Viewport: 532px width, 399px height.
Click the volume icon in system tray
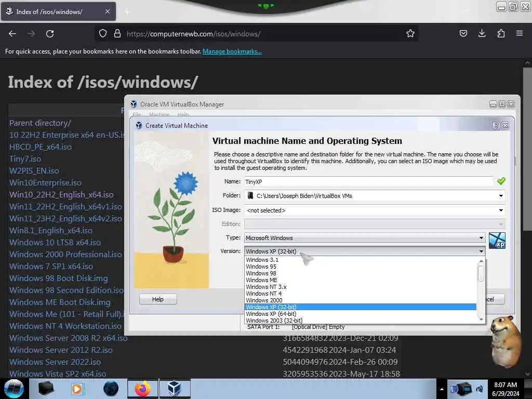pos(480,389)
